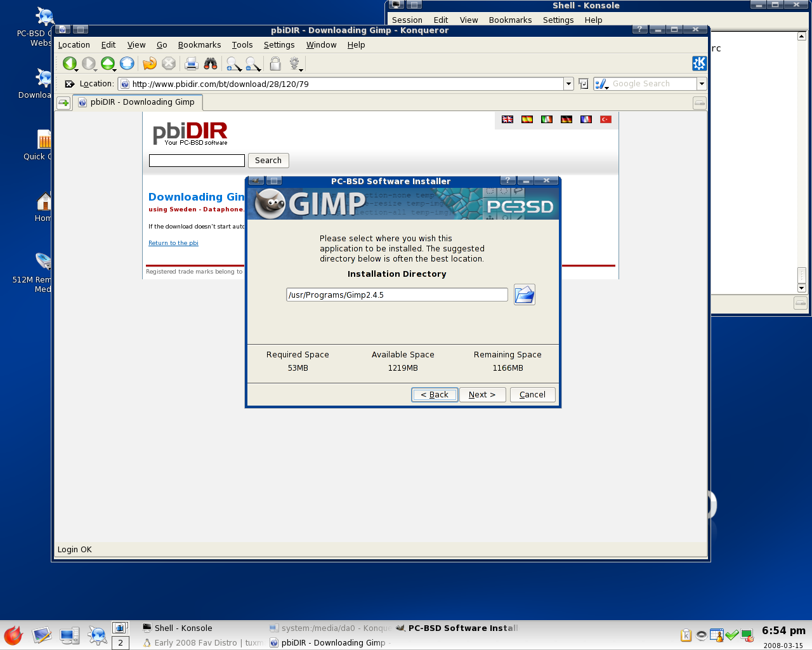Click Konqueror's gray Forward arrow
812x650 pixels.
89,63
